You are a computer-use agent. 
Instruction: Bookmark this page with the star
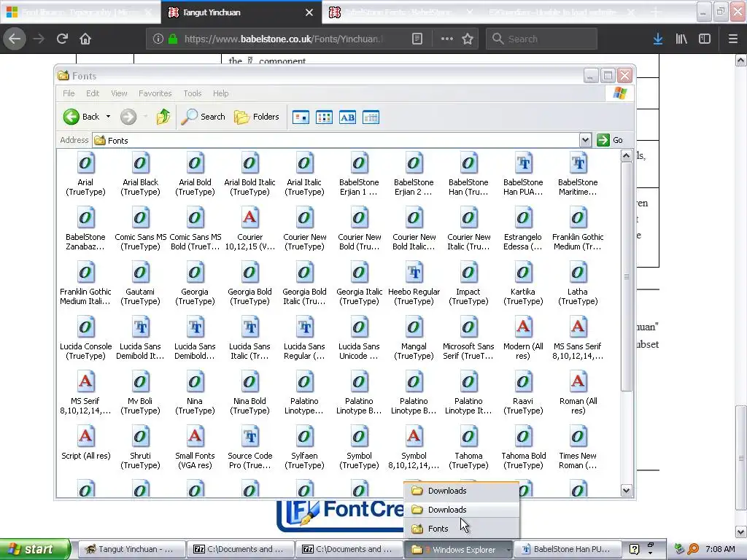coord(468,39)
